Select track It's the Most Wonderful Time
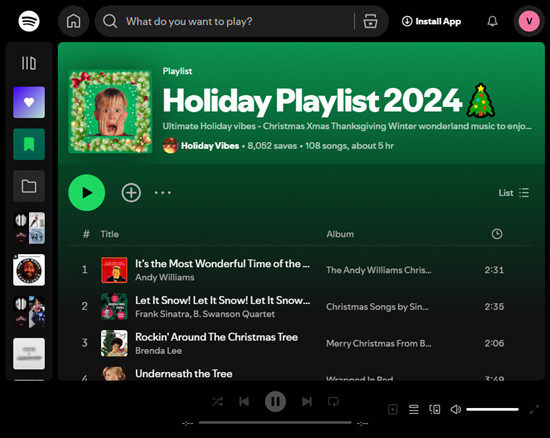This screenshot has height=438, width=550. click(222, 264)
